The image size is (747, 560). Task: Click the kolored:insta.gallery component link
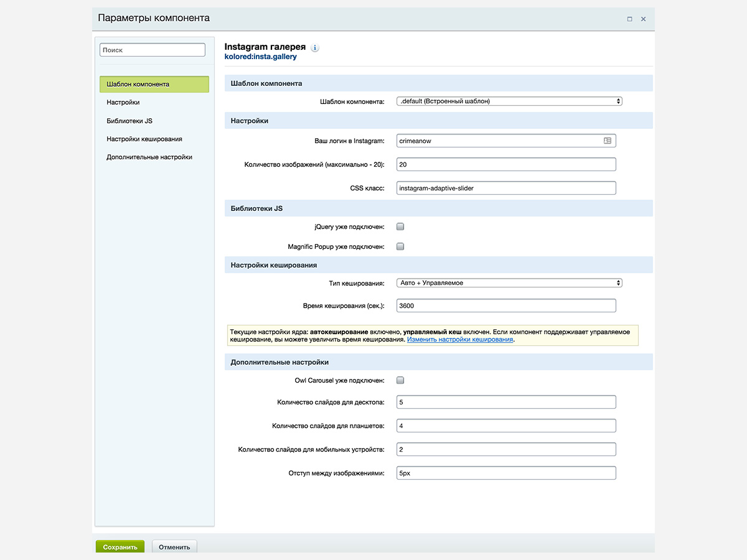click(261, 57)
